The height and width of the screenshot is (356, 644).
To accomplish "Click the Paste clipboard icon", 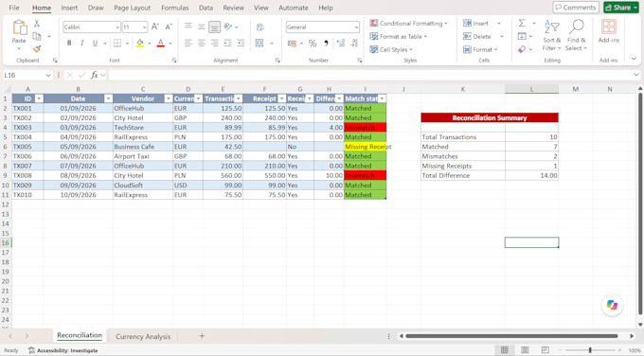I will [x=19, y=27].
